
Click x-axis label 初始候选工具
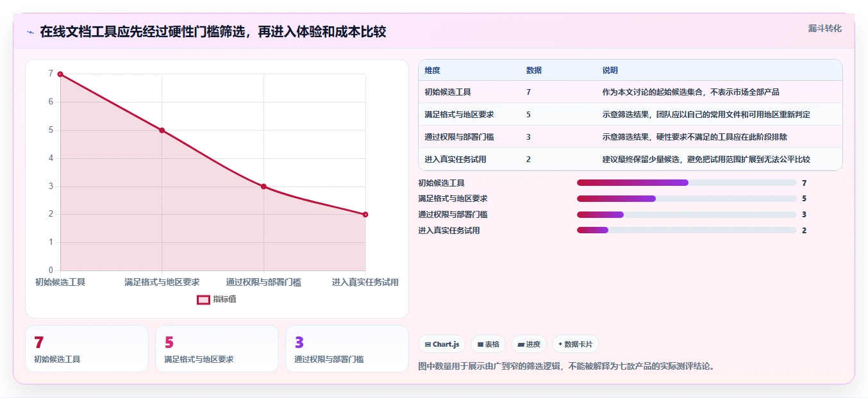point(60,282)
